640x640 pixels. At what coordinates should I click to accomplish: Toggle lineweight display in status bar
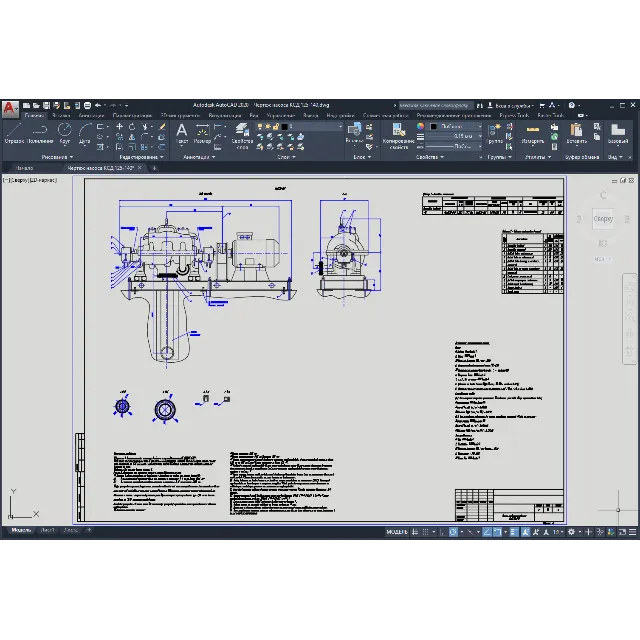[514, 532]
